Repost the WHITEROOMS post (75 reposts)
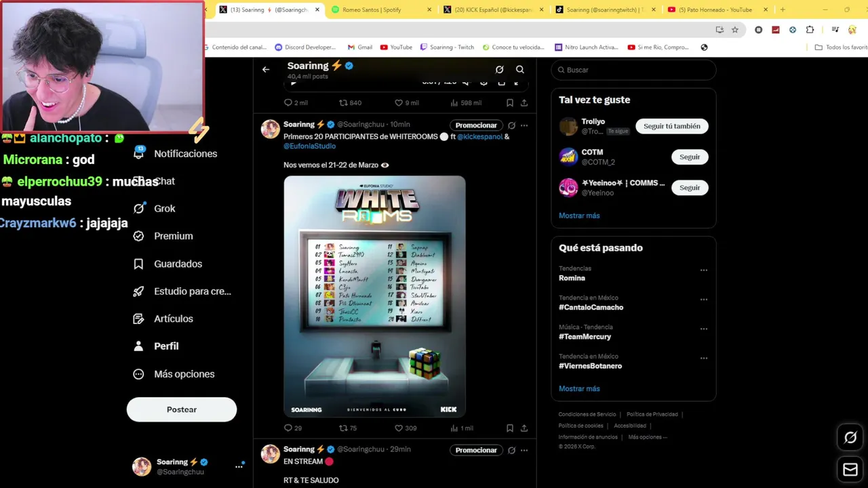 point(348,428)
